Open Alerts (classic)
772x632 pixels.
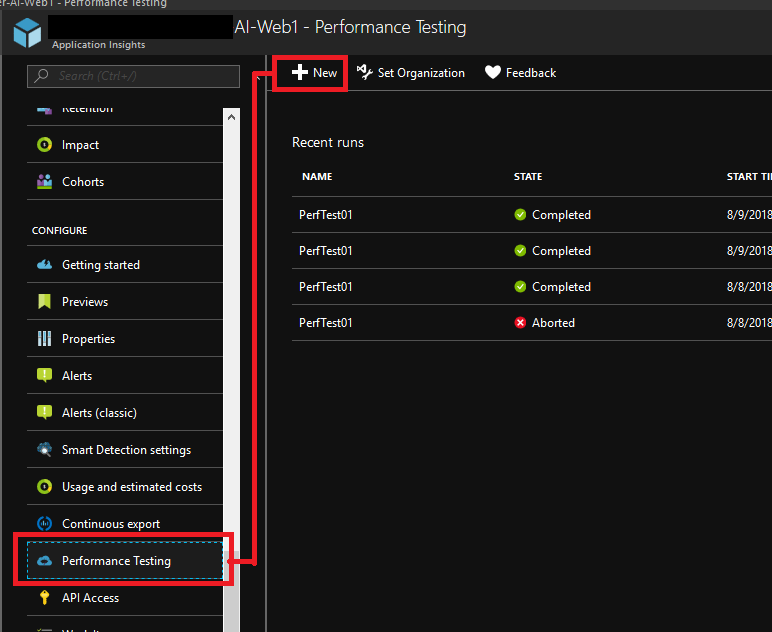click(125, 412)
